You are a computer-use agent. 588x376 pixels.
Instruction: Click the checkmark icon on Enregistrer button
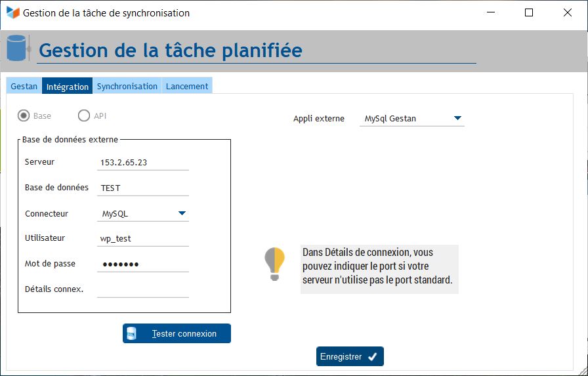pos(372,356)
